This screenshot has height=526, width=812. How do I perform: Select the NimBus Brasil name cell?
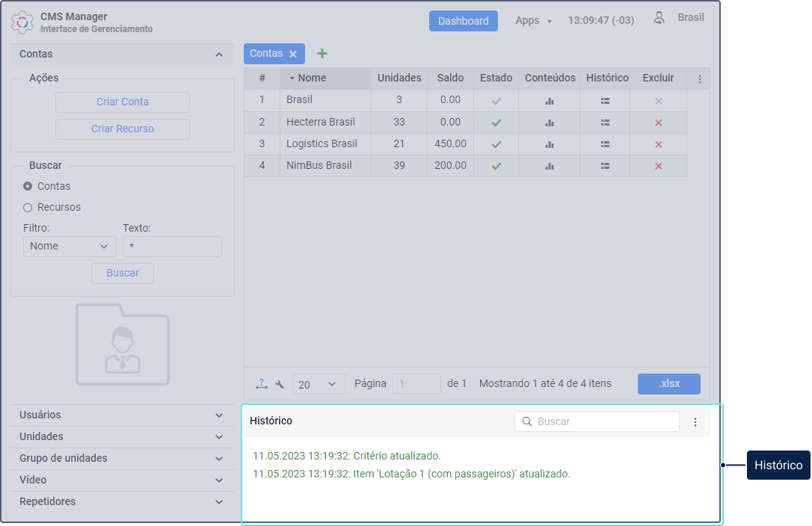pyautogui.click(x=325, y=166)
